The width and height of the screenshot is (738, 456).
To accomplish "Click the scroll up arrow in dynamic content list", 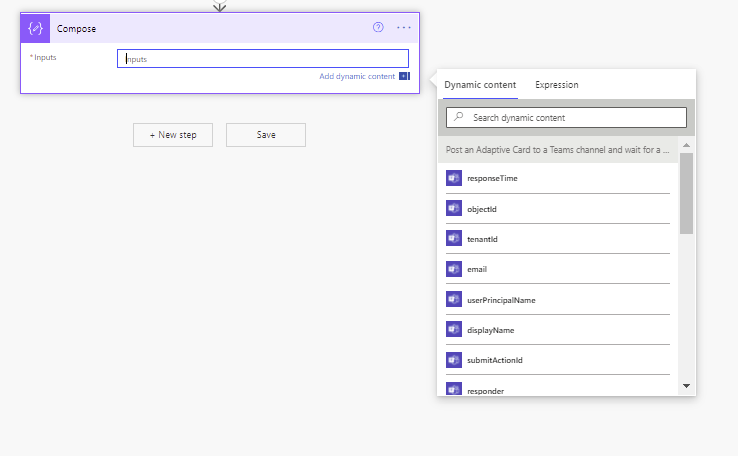I will point(686,145).
